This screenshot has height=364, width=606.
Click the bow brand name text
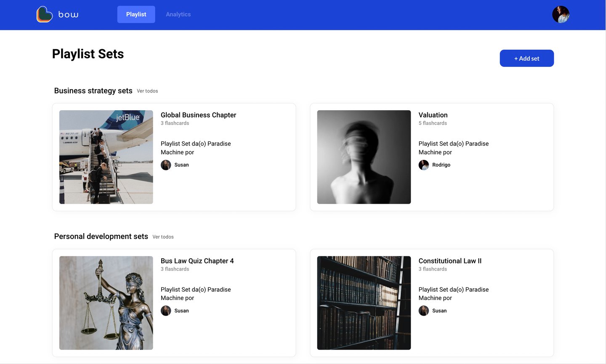coord(68,15)
